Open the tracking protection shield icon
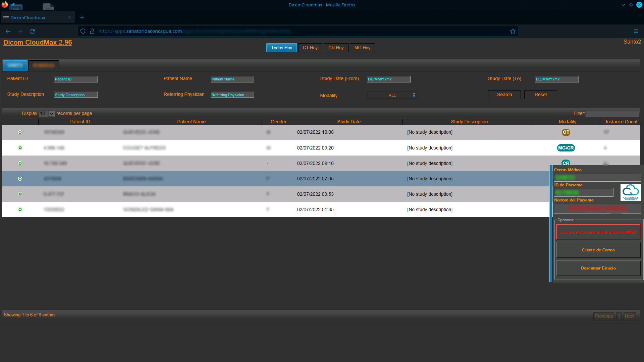This screenshot has width=644, height=362. (83, 31)
